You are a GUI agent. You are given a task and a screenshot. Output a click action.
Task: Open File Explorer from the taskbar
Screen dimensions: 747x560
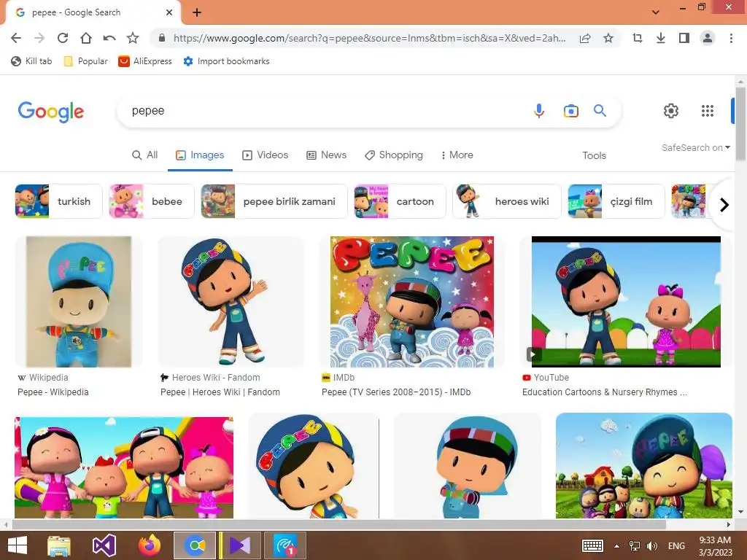click(59, 545)
